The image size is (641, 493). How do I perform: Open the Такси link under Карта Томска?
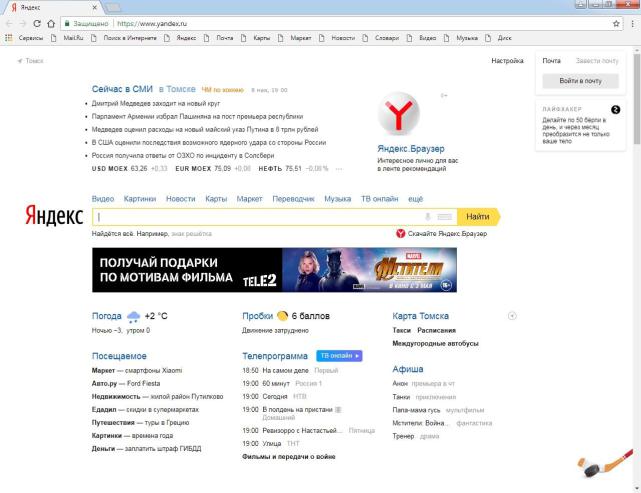[x=401, y=330]
